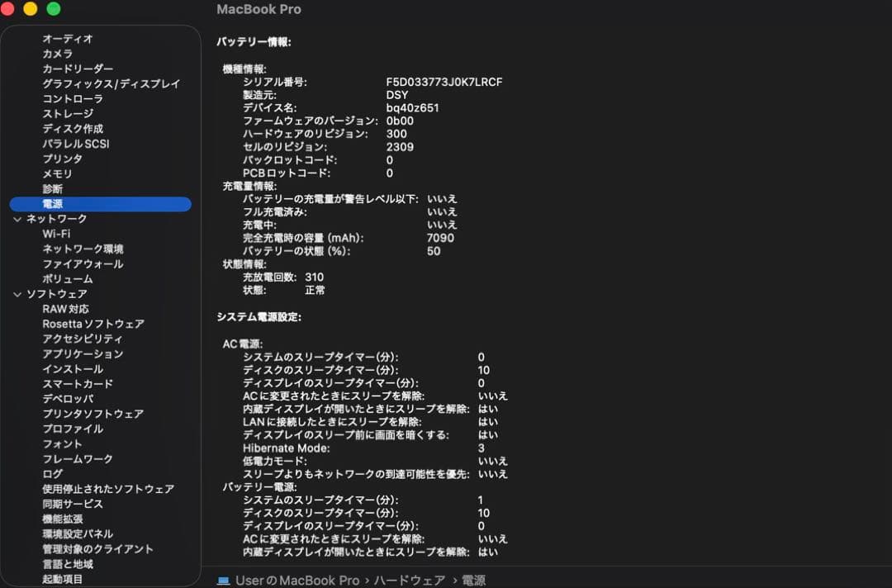892x588 pixels.
Task: Open デベロッパ in the sidebar
Action: point(68,399)
